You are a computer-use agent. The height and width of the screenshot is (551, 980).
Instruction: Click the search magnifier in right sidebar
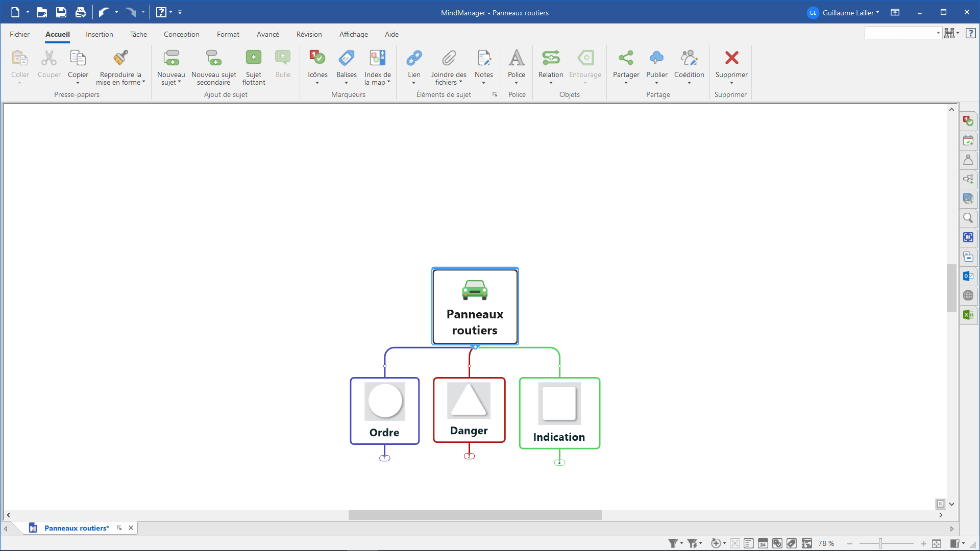[968, 218]
